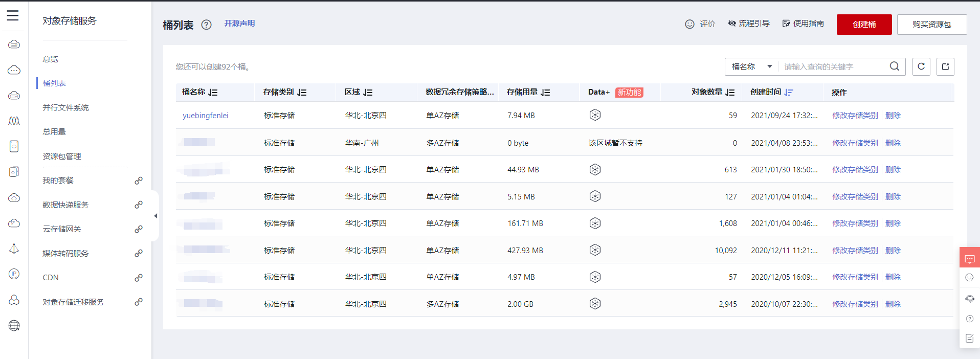Click the help question mark beside 桶列表

pos(206,25)
